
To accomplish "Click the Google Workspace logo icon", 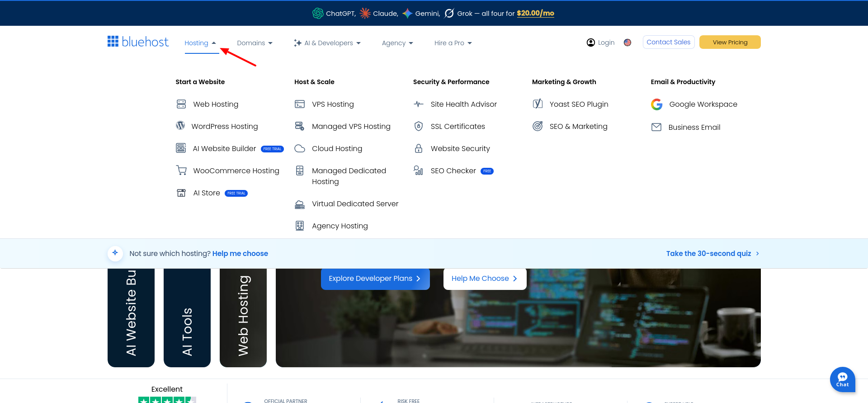I will point(657,104).
